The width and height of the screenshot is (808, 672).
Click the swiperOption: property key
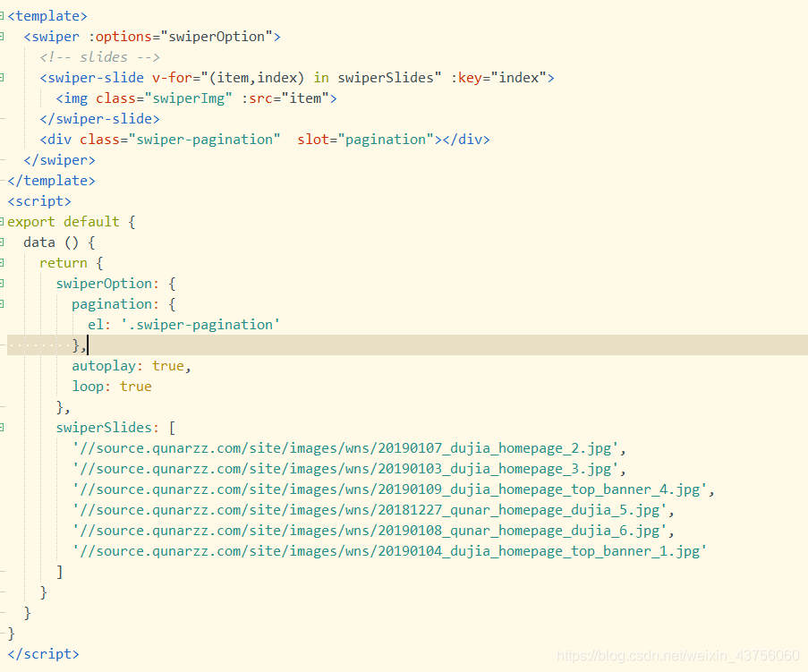click(x=107, y=284)
